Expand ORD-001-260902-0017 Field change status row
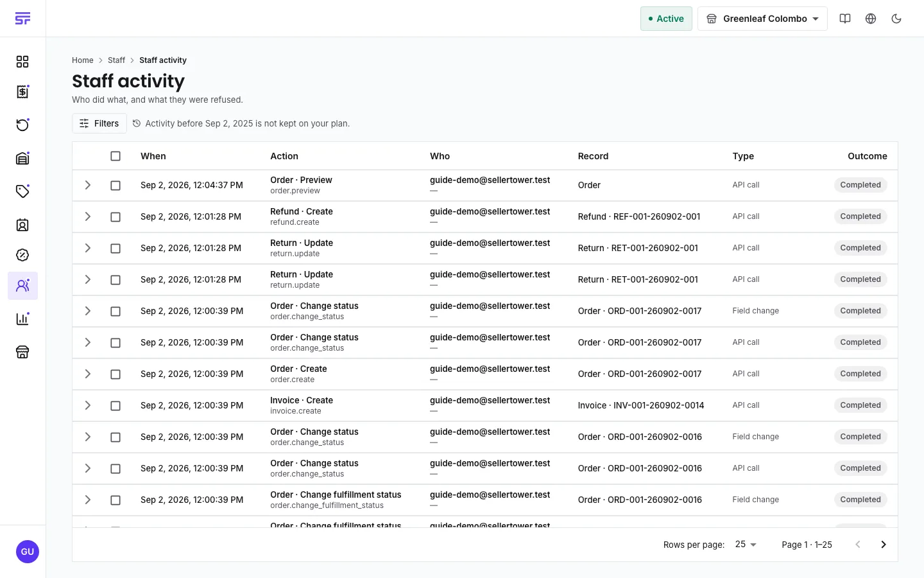The width and height of the screenshot is (924, 578). 88,311
